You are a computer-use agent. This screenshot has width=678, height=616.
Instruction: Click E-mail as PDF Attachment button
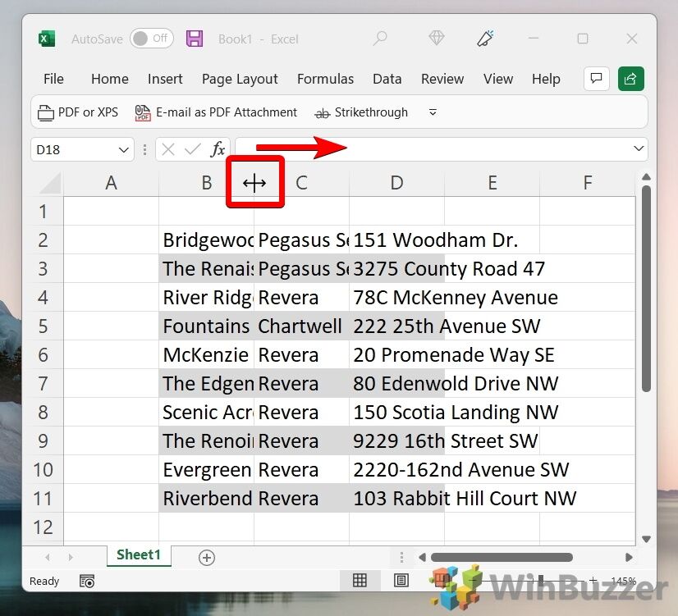coord(216,112)
